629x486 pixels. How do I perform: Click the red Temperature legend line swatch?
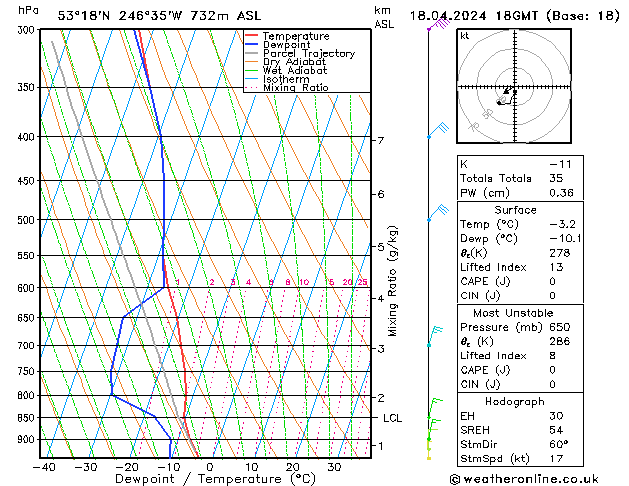[252, 36]
